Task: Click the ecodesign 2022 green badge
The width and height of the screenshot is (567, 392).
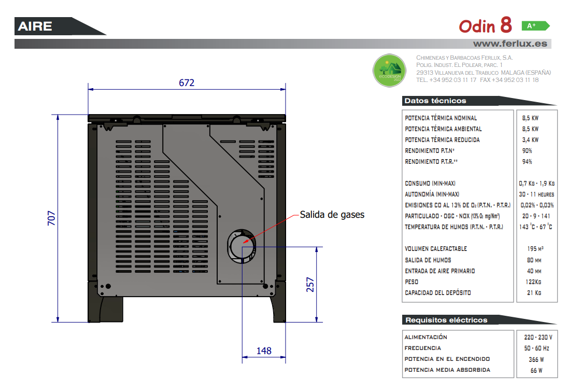Action: click(389, 71)
